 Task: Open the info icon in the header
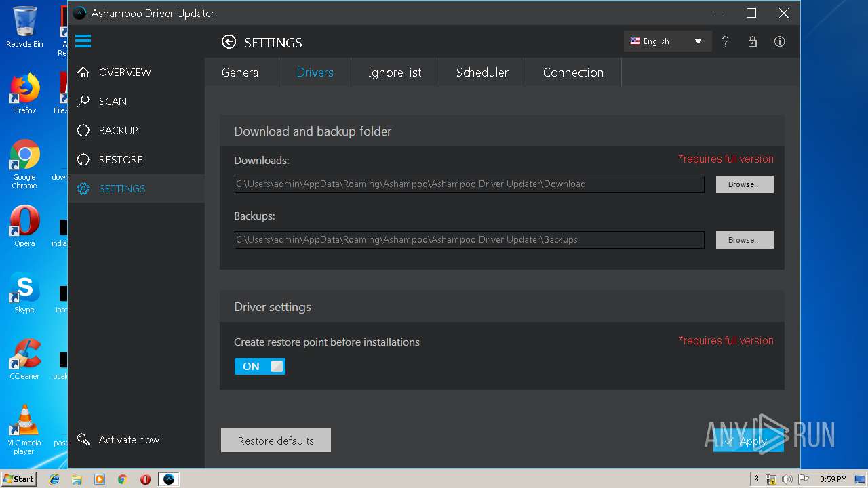(780, 41)
